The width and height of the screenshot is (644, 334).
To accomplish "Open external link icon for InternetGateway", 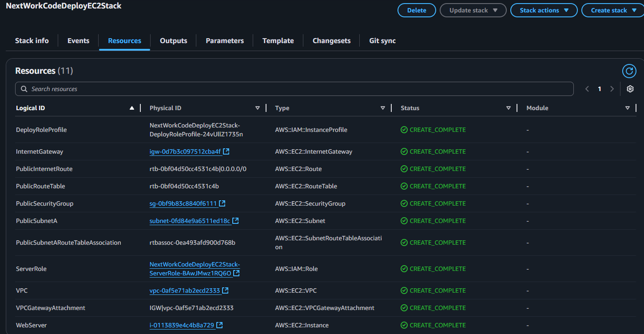I will click(x=226, y=151).
